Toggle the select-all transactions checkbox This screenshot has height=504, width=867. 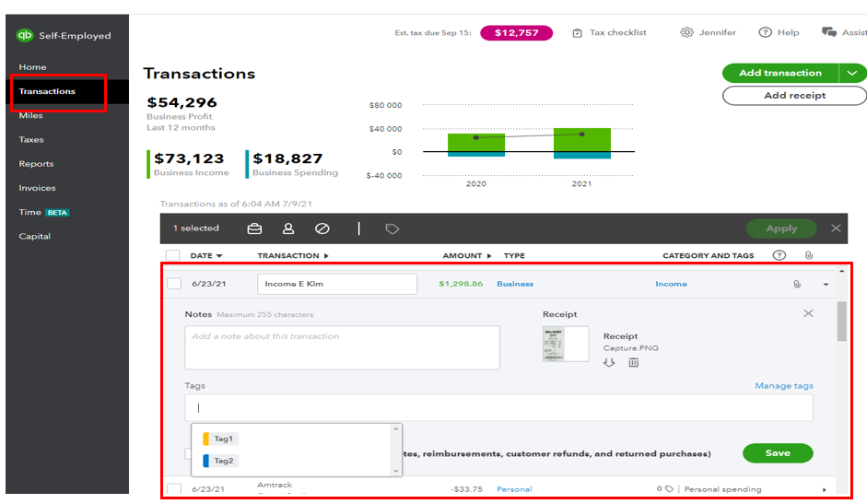173,255
